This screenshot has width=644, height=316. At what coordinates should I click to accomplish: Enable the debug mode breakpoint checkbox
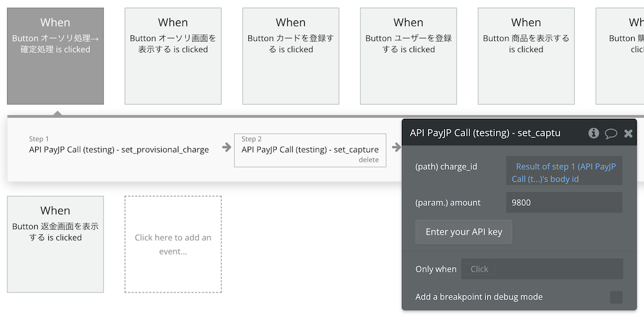(x=616, y=297)
